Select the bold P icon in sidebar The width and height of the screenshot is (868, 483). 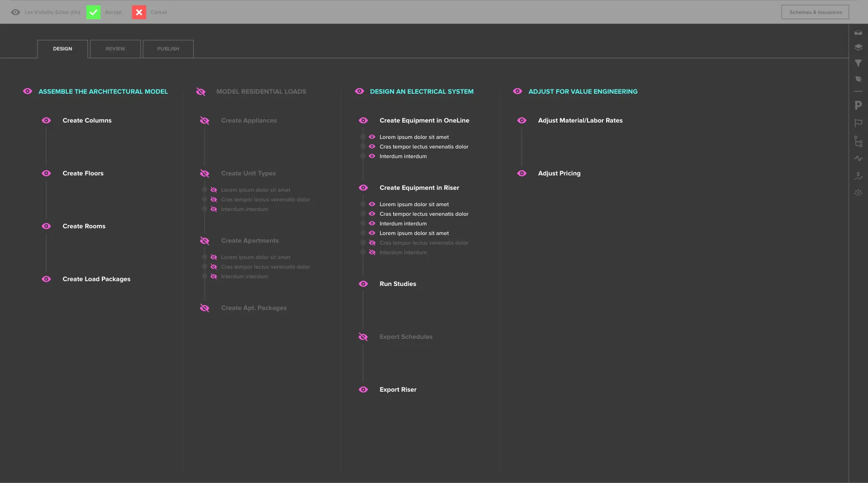[858, 105]
